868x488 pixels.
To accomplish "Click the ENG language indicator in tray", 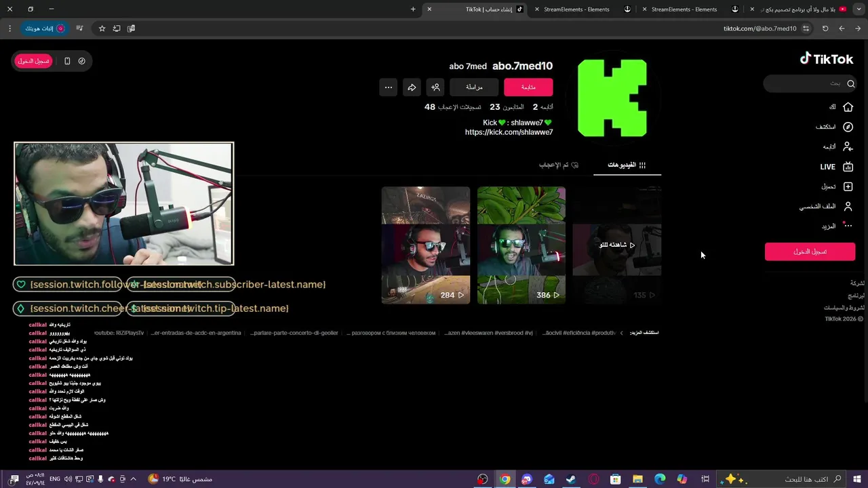I will coord(54,479).
